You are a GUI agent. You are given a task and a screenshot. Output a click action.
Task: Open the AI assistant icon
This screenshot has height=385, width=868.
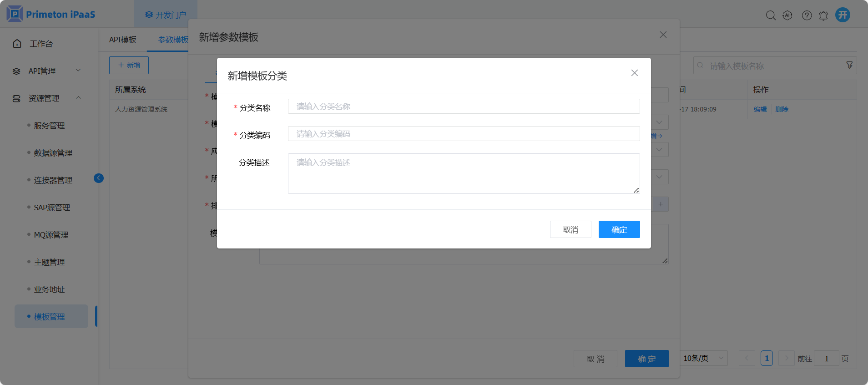(x=787, y=15)
